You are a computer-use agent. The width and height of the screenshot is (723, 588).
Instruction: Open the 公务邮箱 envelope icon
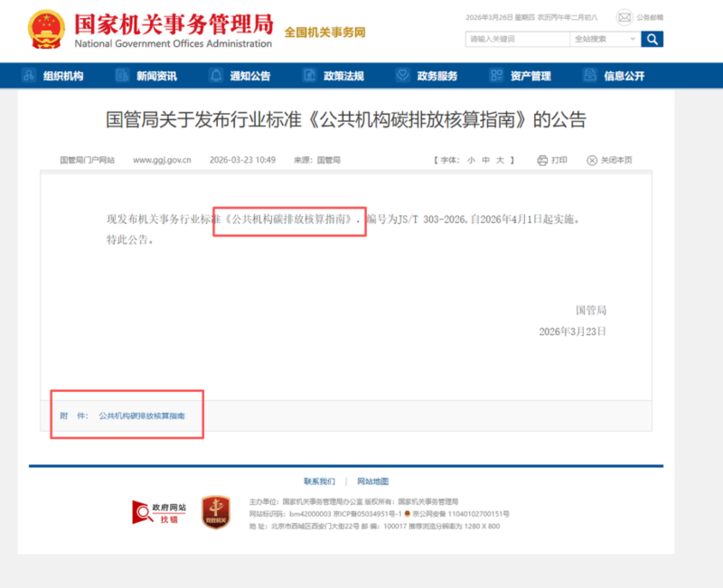[624, 17]
